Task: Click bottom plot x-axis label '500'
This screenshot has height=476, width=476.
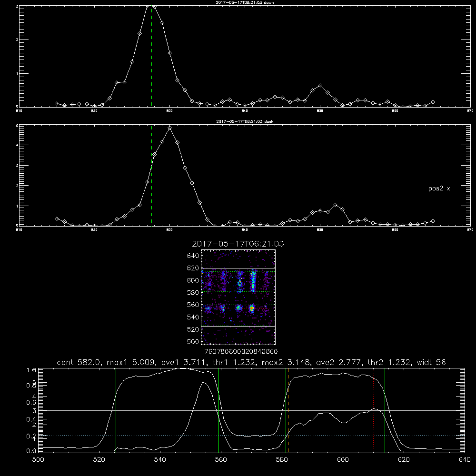Action: tap(38, 460)
